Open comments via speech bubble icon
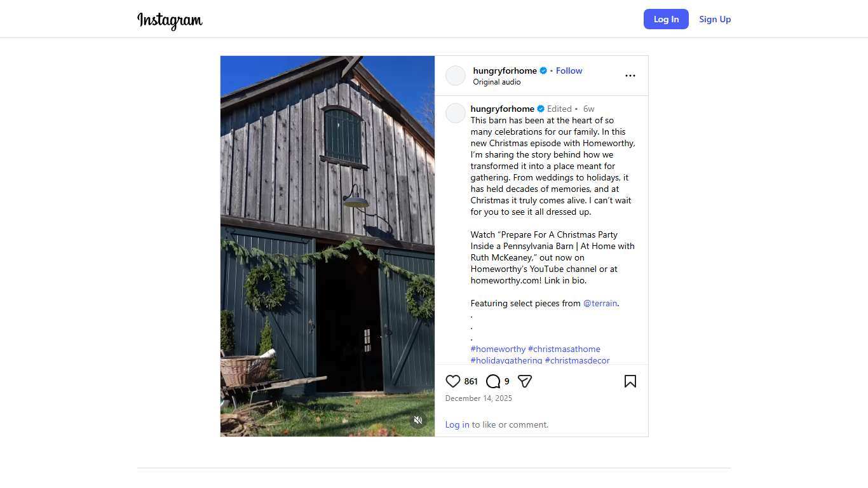This screenshot has height=488, width=868. [x=493, y=381]
